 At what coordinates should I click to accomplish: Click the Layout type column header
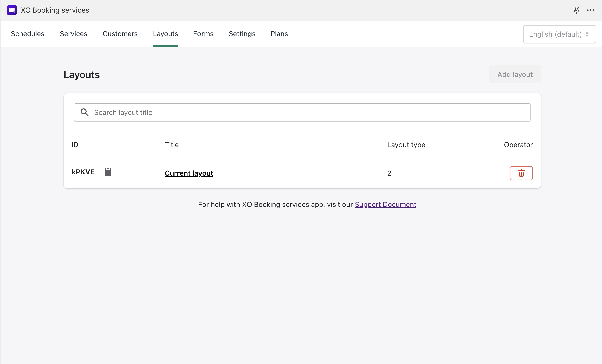click(x=406, y=145)
